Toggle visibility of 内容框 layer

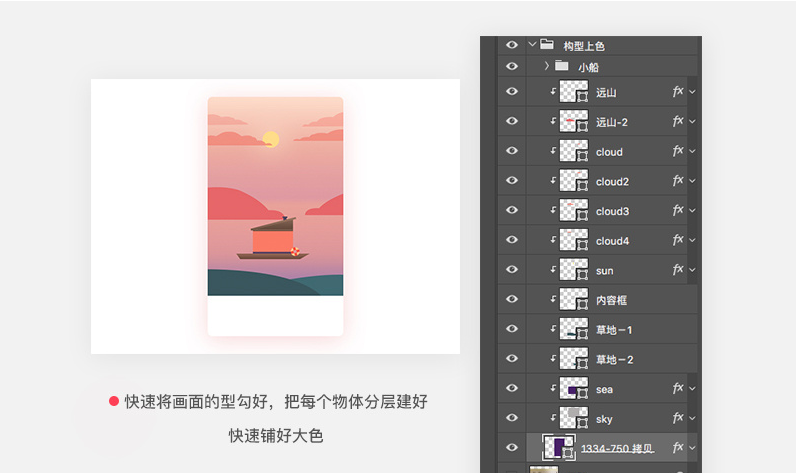pyautogui.click(x=511, y=299)
